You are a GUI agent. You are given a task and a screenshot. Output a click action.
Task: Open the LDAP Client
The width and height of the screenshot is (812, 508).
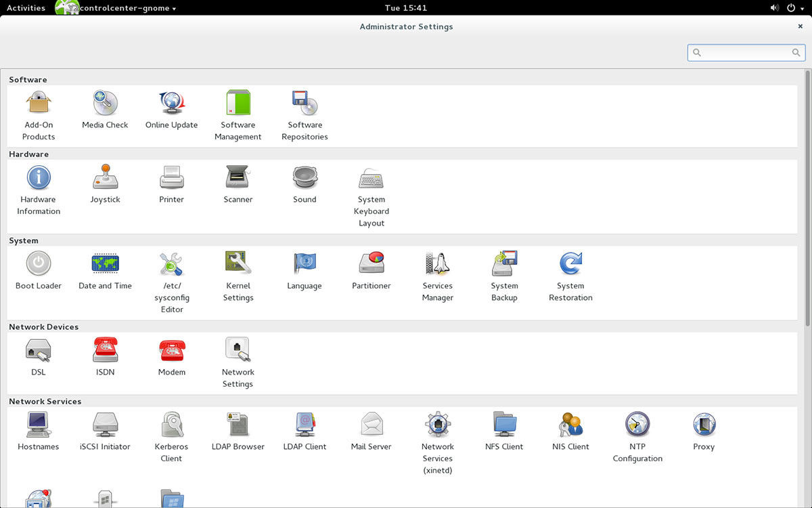[x=304, y=431]
